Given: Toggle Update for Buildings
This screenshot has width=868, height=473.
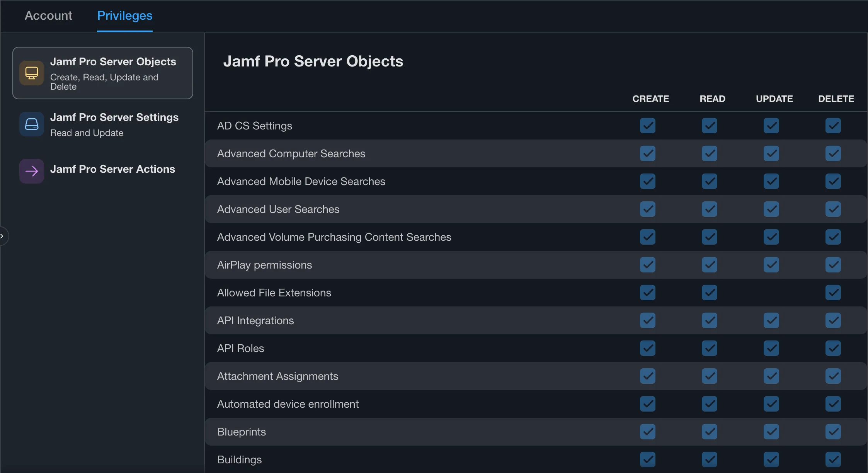Looking at the screenshot, I should [x=771, y=459].
